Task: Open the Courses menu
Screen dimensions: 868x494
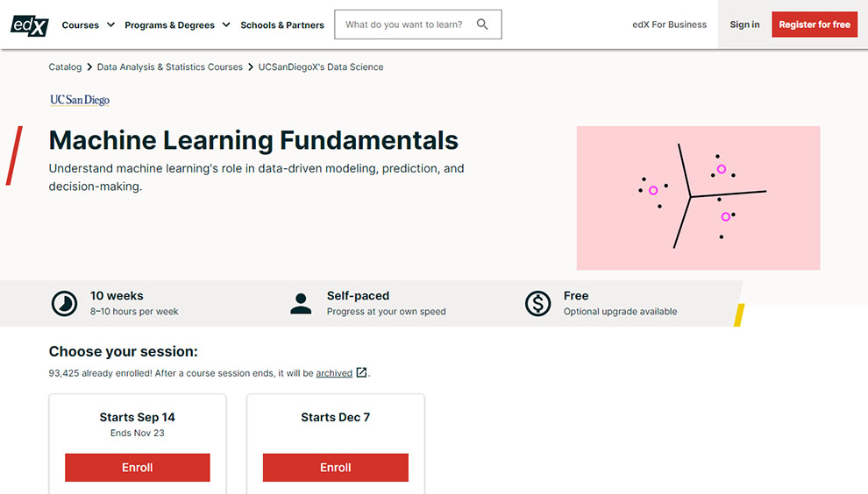Action: [81, 25]
